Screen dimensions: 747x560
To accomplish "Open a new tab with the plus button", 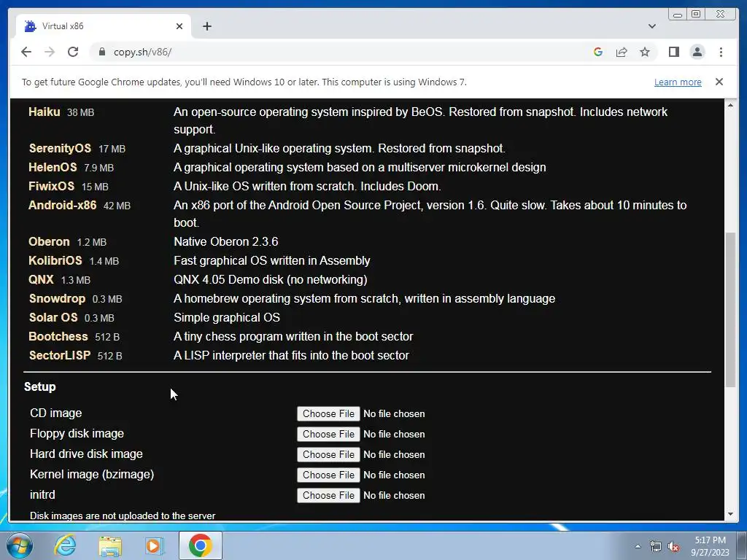I will click(x=206, y=26).
